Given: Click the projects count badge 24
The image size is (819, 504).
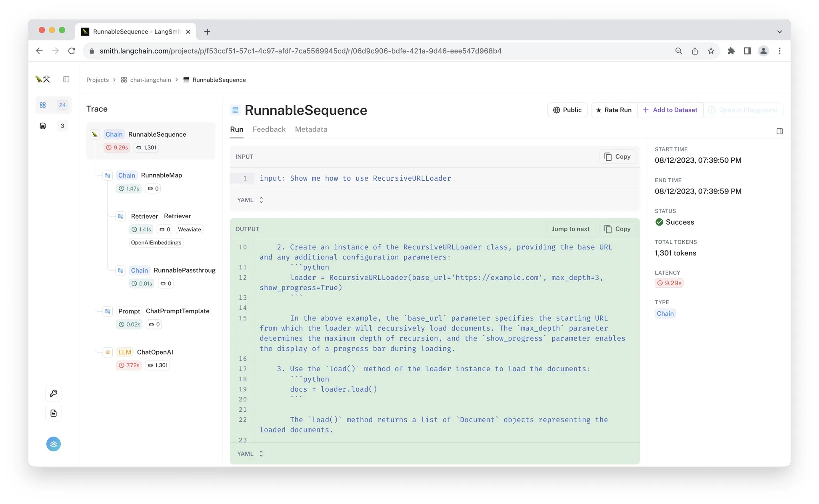Looking at the screenshot, I should pyautogui.click(x=62, y=105).
